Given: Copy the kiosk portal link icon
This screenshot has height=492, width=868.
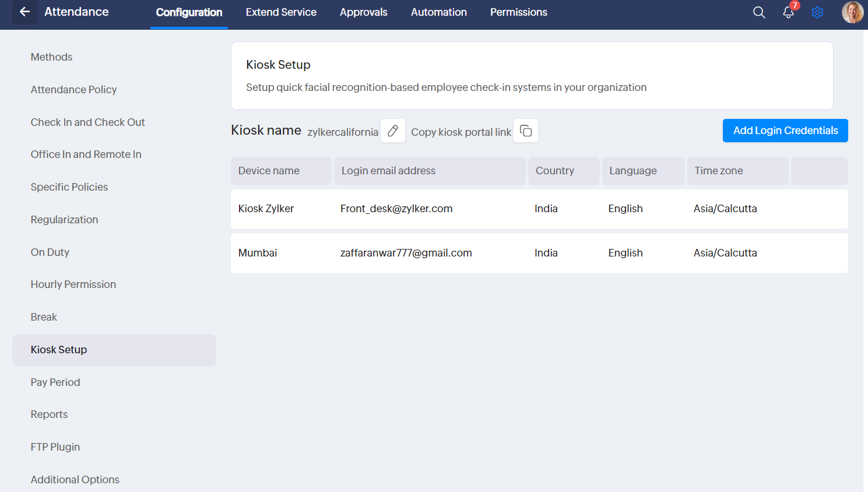Looking at the screenshot, I should point(526,131).
